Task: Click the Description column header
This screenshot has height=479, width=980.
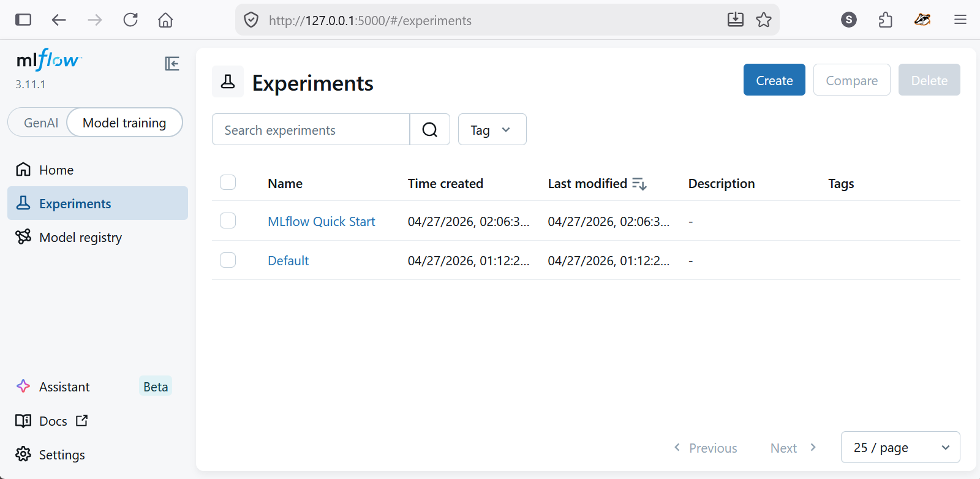Action: [x=722, y=183]
